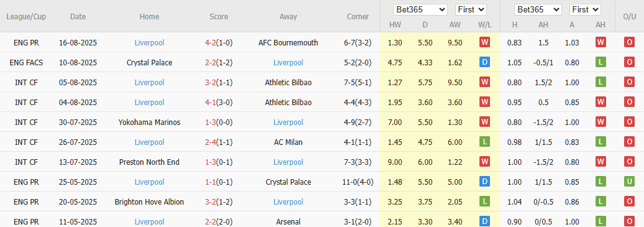Expand the First odds dropdown beside HW columns
The height and width of the screenshot is (227, 644).
coord(471,9)
